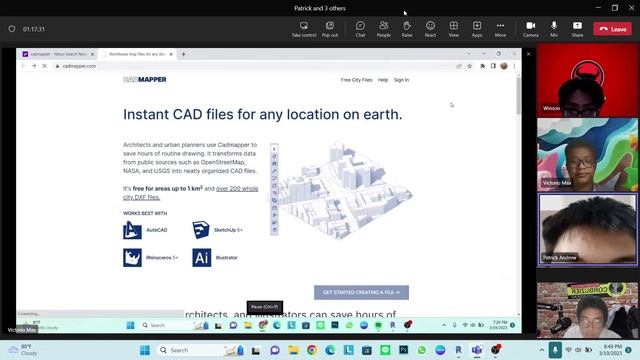The width and height of the screenshot is (640, 360).
Task: Toggle the Mic mute in Teams
Action: pyautogui.click(x=554, y=29)
